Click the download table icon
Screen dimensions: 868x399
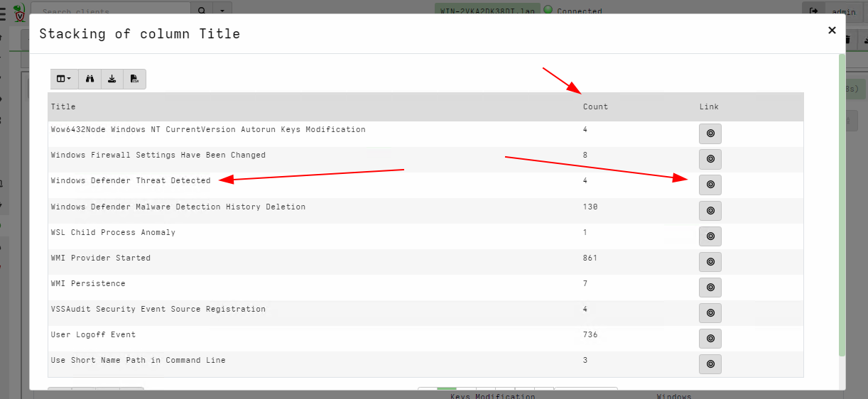coord(112,79)
